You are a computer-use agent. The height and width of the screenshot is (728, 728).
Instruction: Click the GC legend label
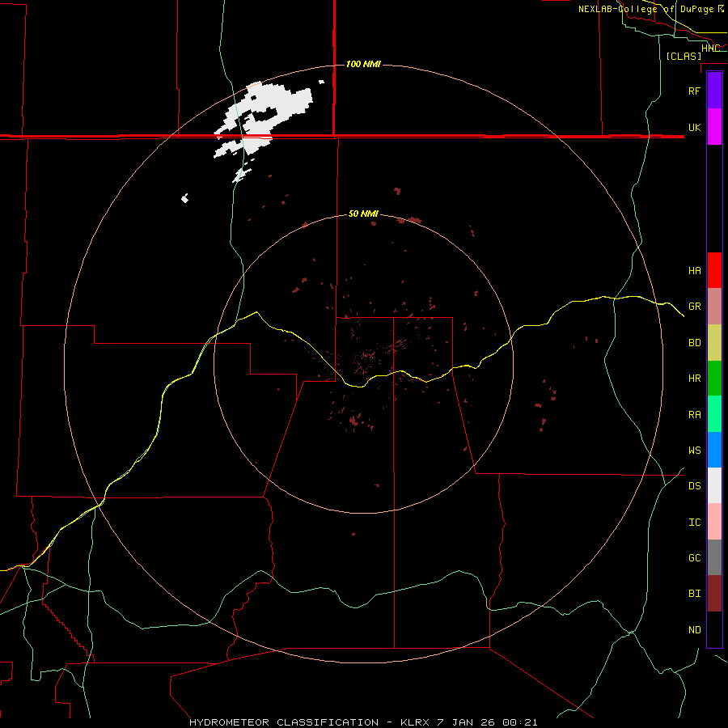coord(694,558)
